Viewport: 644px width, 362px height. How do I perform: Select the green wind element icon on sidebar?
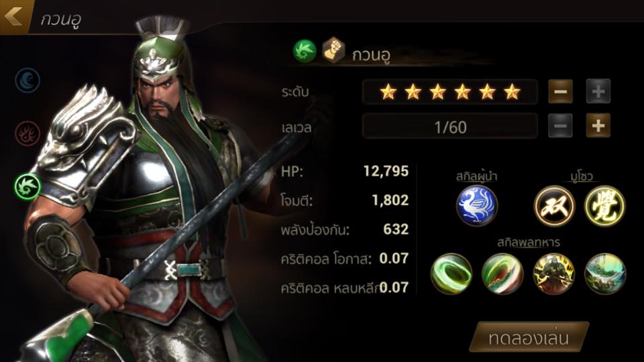[x=28, y=186]
